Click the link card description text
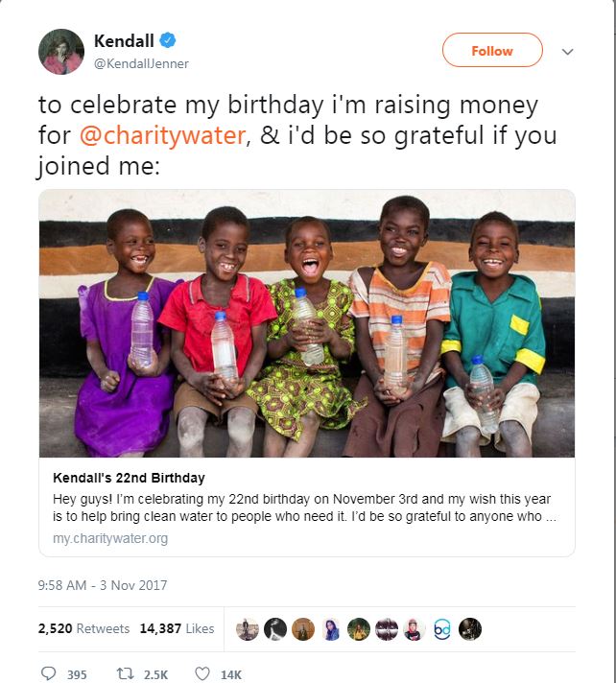The width and height of the screenshot is (616, 683). click(307, 508)
